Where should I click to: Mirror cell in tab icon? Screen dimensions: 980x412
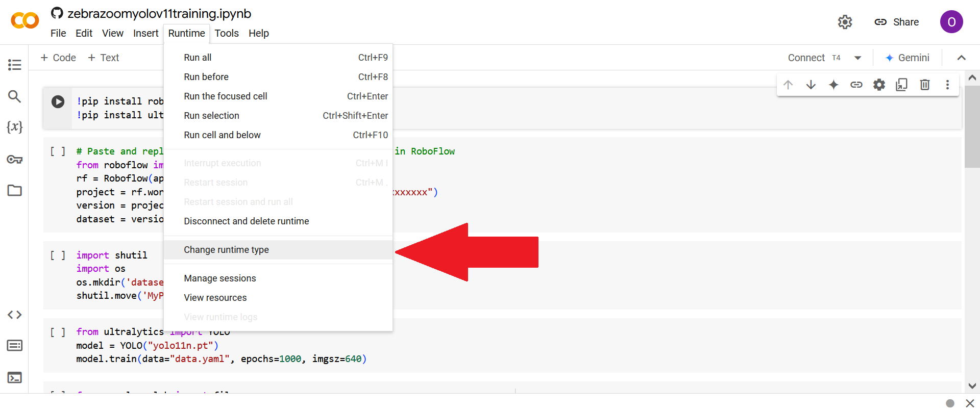[x=902, y=85]
